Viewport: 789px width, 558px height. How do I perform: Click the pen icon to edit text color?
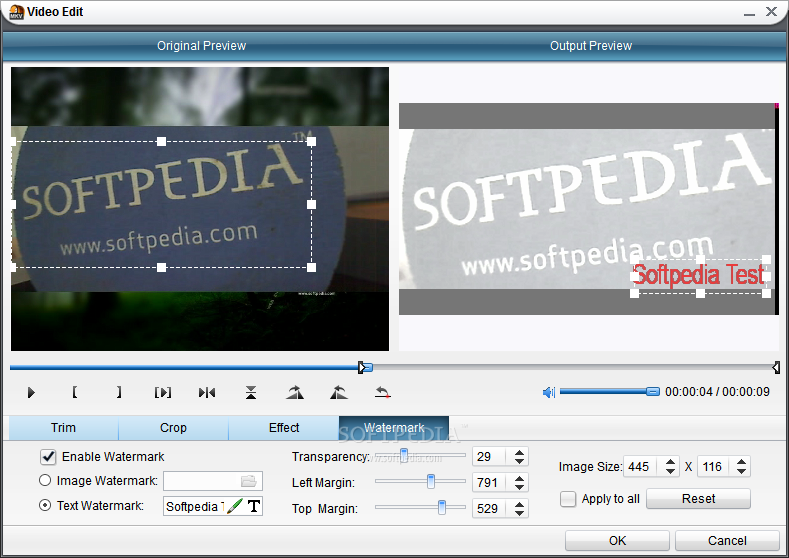pyautogui.click(x=234, y=506)
